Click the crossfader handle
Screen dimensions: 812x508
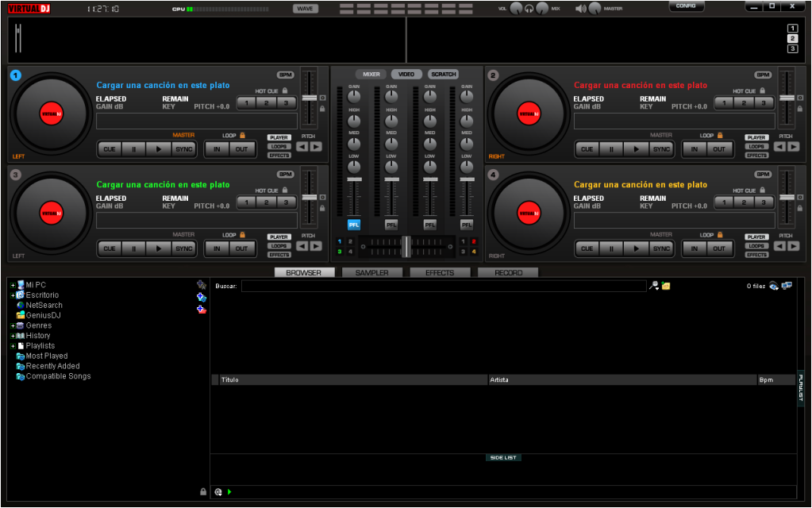tap(406, 247)
